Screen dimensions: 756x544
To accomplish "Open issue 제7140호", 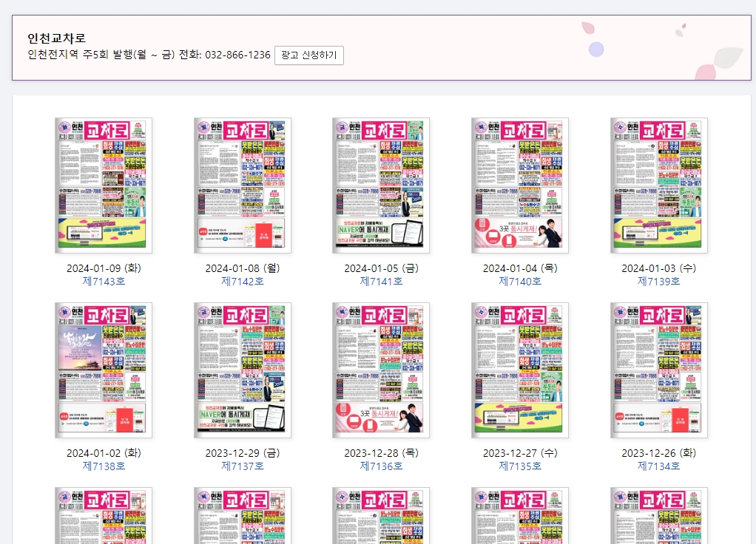I will 519,281.
